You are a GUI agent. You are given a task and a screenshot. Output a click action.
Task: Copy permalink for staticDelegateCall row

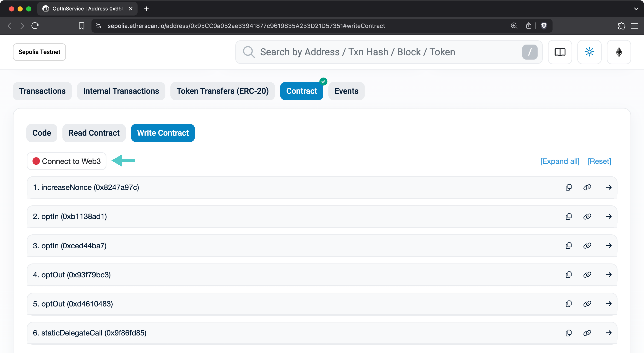click(587, 333)
